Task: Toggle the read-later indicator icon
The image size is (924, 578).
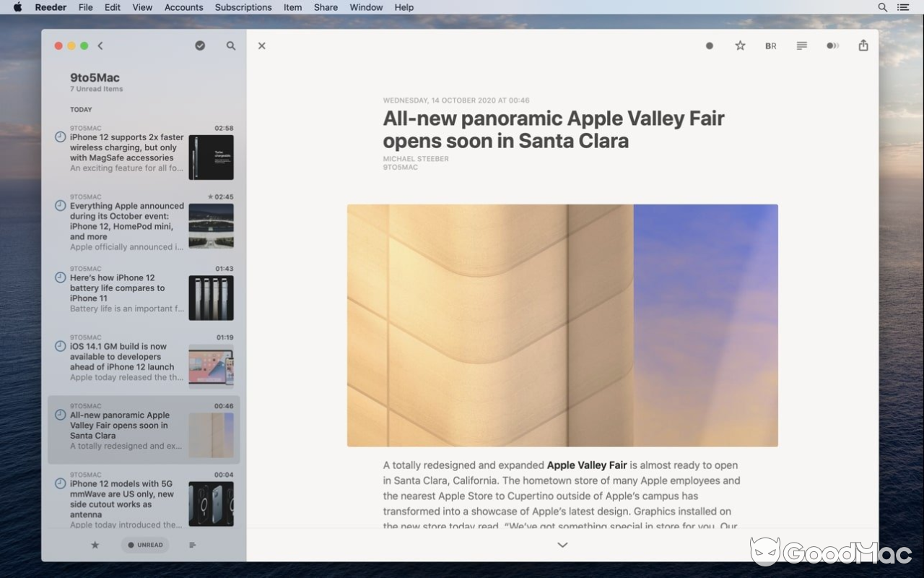Action: 832,46
